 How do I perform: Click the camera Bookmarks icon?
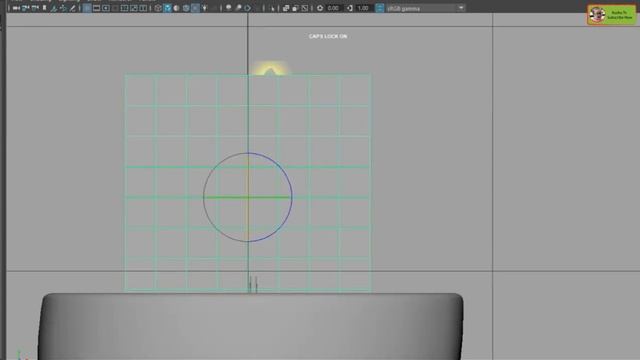[x=44, y=8]
